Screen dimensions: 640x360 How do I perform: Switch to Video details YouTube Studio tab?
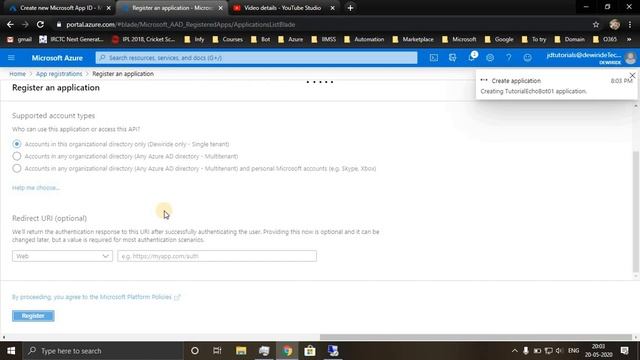point(282,8)
